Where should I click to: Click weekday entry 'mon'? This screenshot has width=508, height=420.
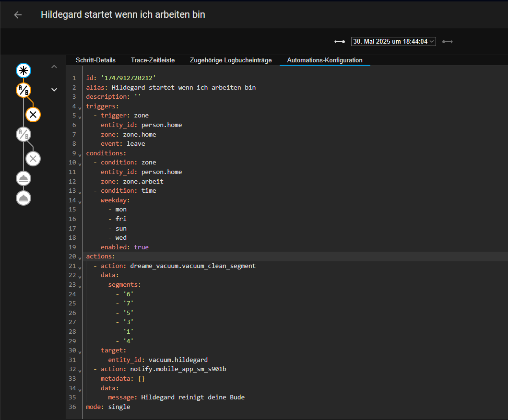point(121,210)
